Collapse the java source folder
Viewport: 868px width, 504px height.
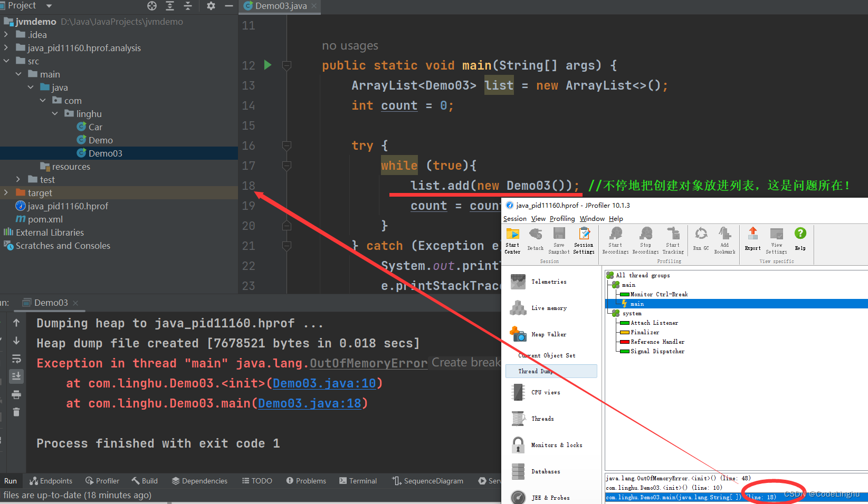[x=31, y=87]
